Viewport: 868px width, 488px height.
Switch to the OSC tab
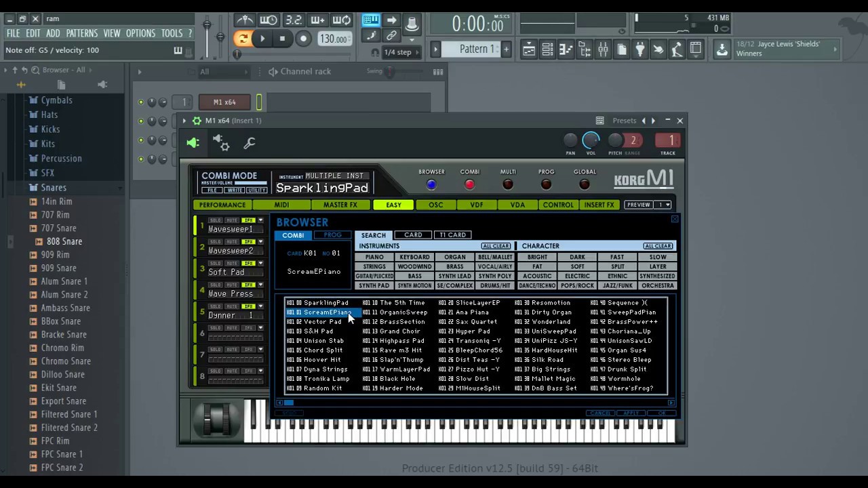click(435, 205)
